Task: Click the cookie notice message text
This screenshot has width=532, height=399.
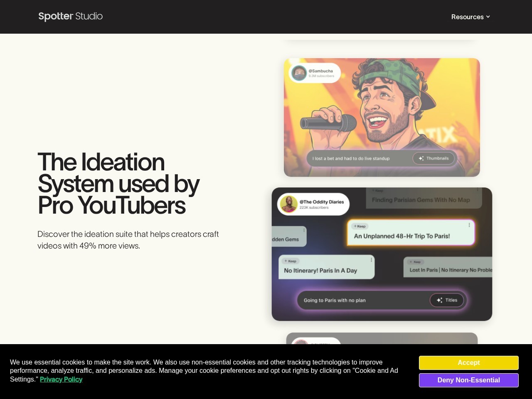Action: point(204,371)
